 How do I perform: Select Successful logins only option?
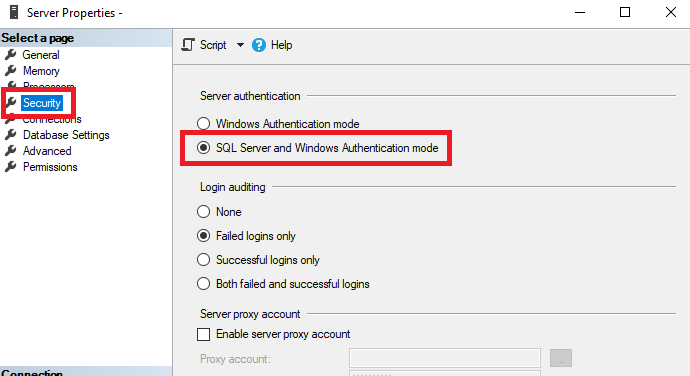tap(203, 260)
